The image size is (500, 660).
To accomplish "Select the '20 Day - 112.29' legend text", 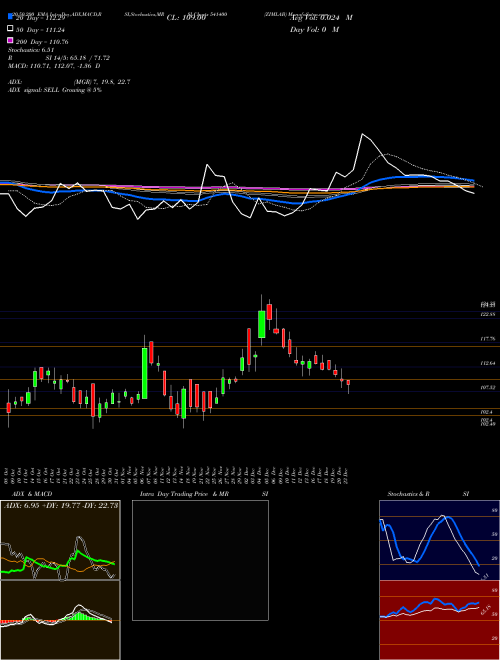I will click(40, 18).
